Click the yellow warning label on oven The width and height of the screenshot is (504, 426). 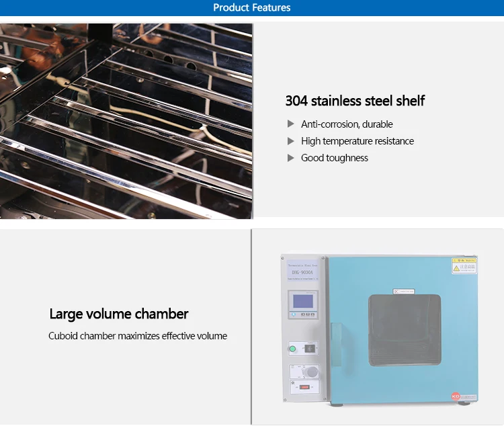pyautogui.click(x=464, y=266)
